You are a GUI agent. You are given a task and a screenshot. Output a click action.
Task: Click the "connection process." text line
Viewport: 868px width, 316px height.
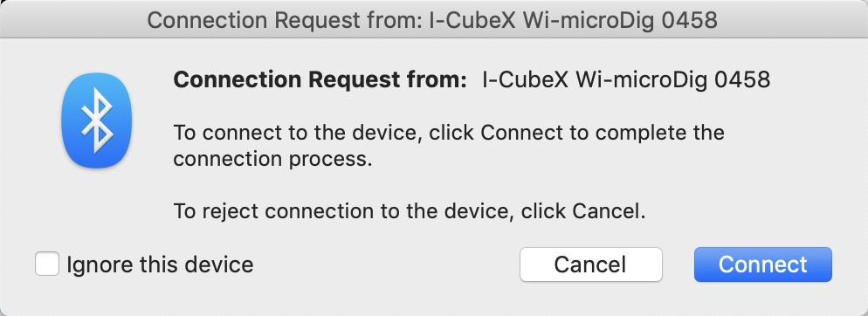[271, 160]
